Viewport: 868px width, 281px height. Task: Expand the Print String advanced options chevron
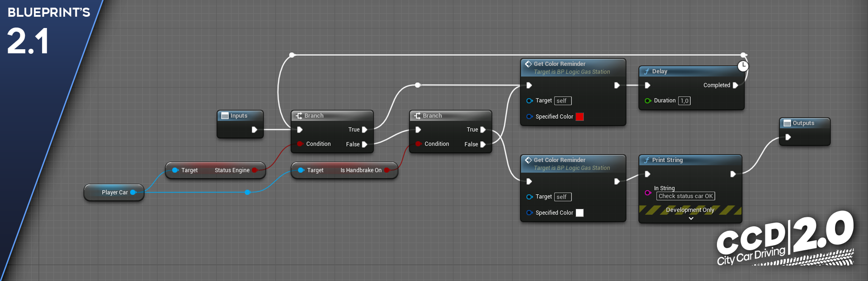[691, 219]
